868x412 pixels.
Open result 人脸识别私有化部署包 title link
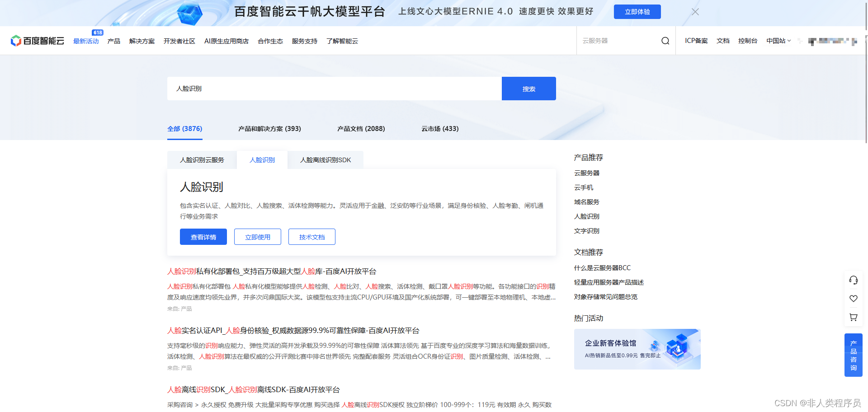272,272
